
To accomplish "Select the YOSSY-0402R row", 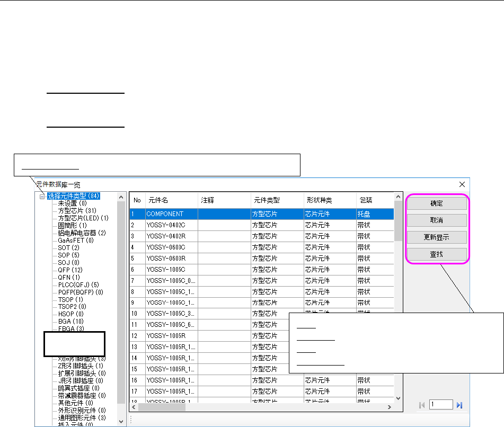I will (262, 236).
